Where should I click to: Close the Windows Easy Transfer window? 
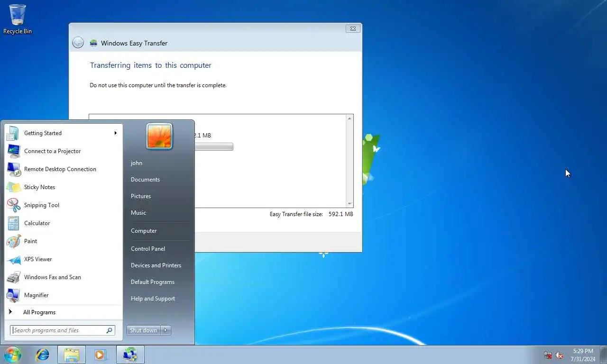coord(352,28)
